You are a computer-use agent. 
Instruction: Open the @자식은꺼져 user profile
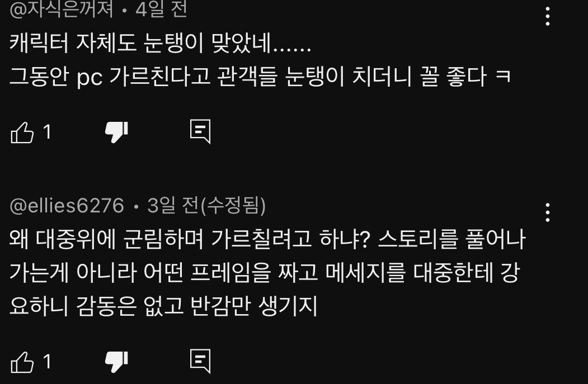tap(61, 9)
